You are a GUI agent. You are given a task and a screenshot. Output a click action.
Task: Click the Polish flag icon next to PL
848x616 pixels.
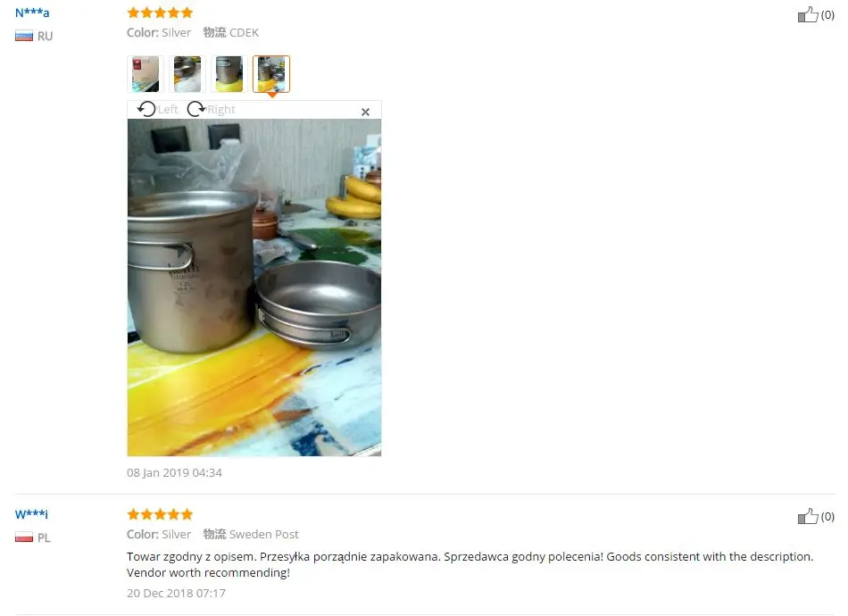point(24,537)
